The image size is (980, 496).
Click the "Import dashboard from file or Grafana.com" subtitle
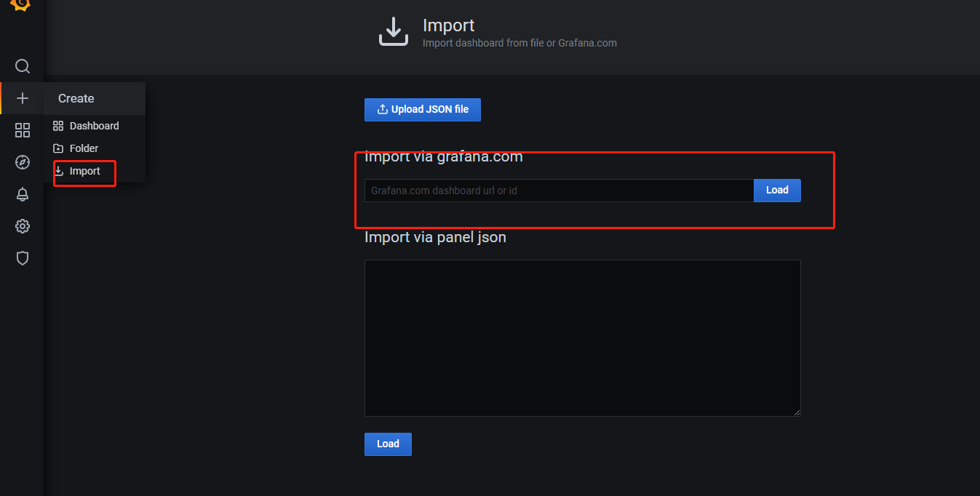519,43
